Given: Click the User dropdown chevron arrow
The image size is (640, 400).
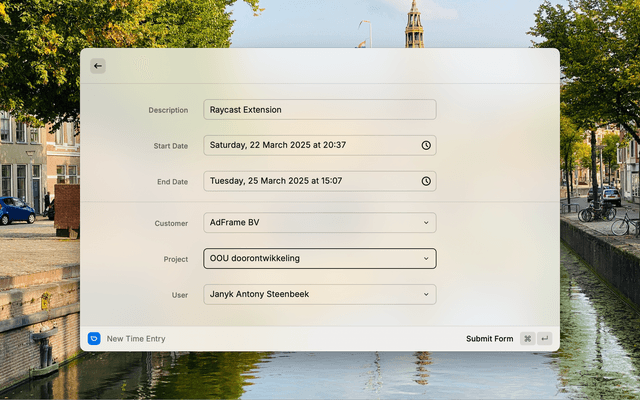Looking at the screenshot, I should [426, 295].
